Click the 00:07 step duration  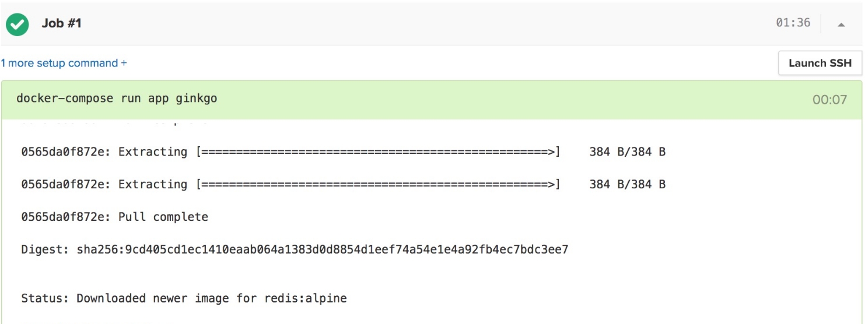coord(829,100)
